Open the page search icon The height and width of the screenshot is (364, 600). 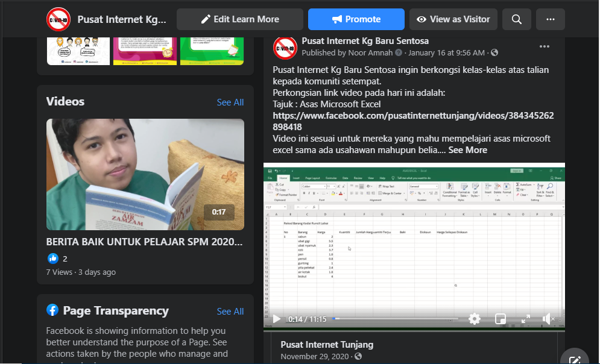(x=516, y=19)
